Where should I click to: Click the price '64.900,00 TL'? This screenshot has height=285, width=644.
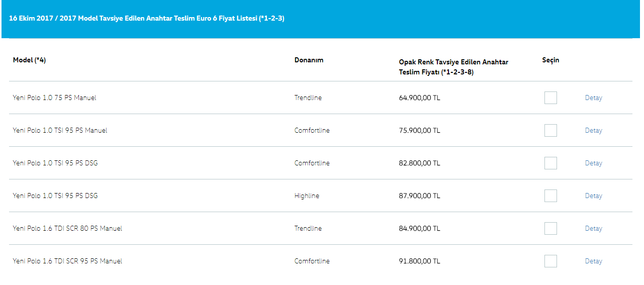pos(419,98)
